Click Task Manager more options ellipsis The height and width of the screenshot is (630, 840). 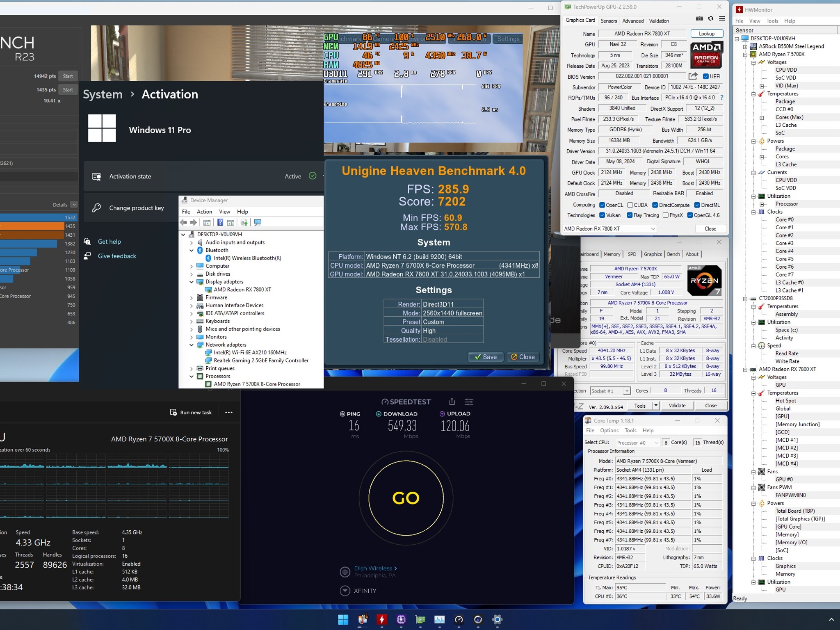tap(229, 412)
